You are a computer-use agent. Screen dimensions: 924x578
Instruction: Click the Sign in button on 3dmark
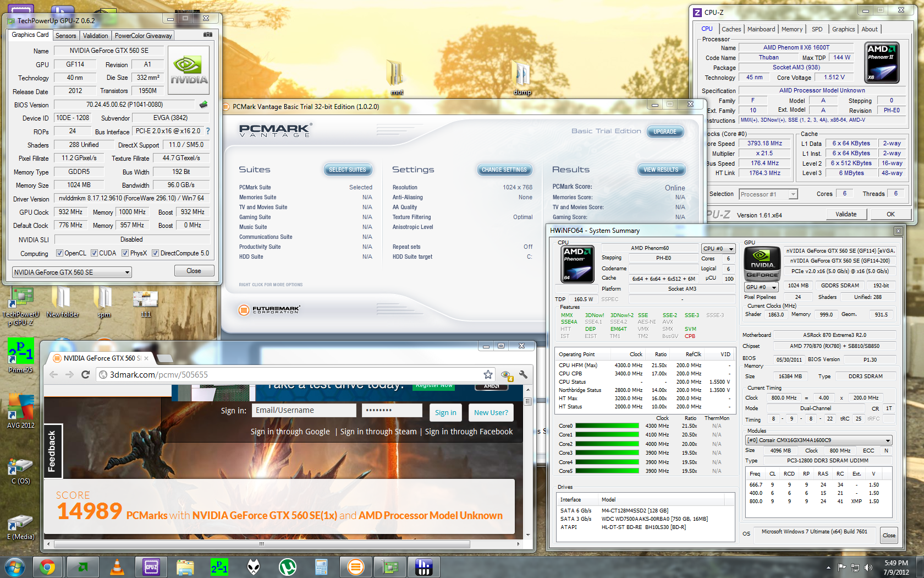[446, 412]
